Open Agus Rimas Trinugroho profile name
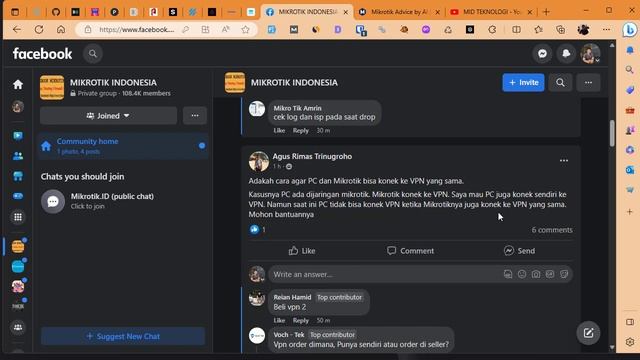640x360 pixels. tap(312, 156)
